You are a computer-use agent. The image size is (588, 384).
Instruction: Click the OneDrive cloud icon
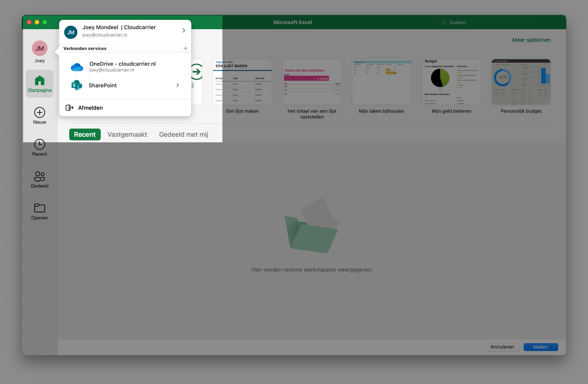[x=77, y=67]
